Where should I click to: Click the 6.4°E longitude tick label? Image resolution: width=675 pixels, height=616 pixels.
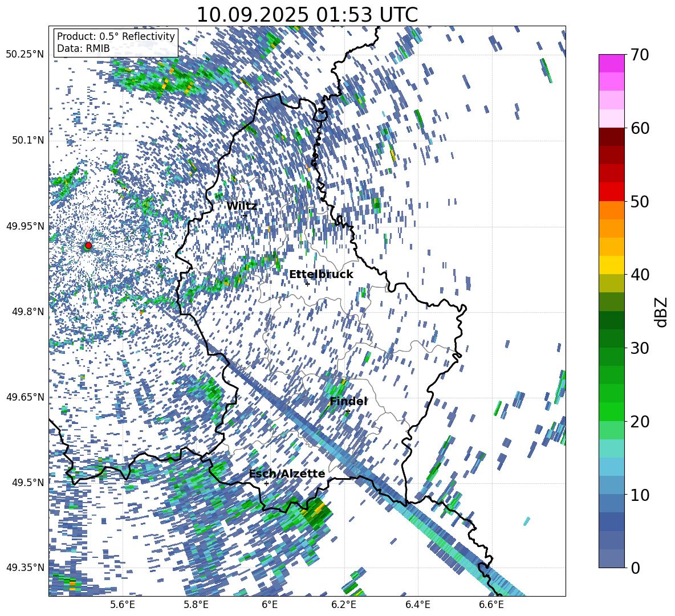point(417,605)
